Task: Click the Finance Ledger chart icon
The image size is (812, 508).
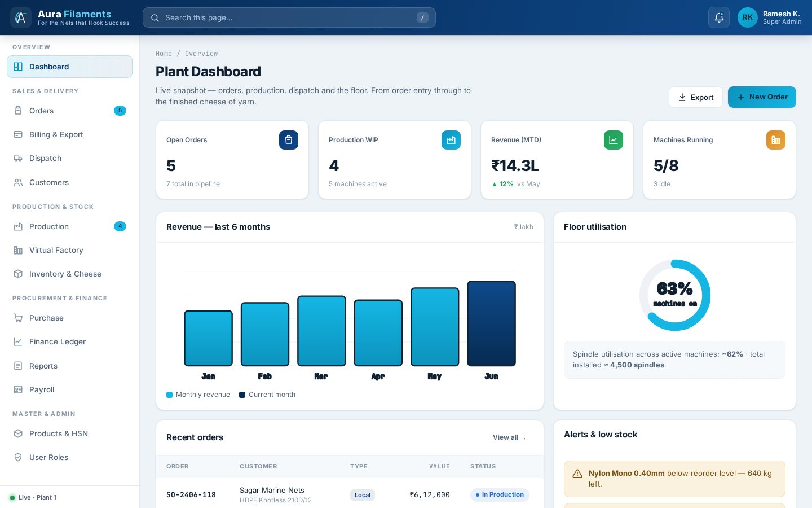Action: coord(18,341)
